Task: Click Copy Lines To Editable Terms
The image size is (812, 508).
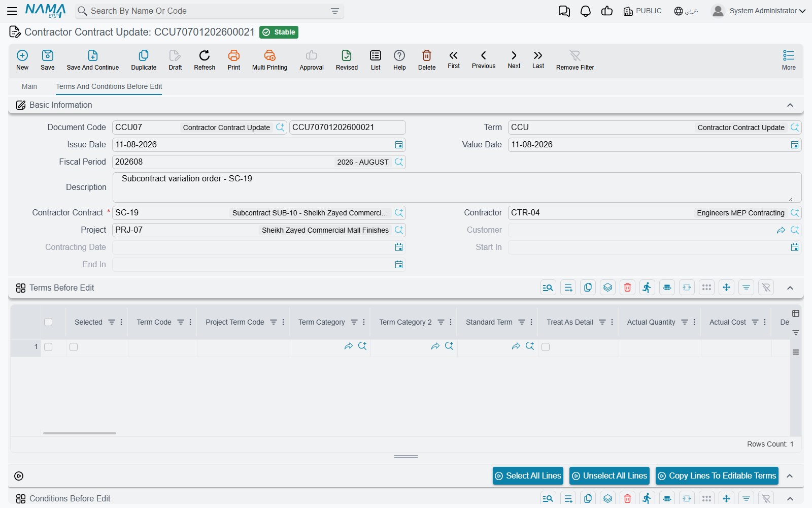Action: (717, 476)
